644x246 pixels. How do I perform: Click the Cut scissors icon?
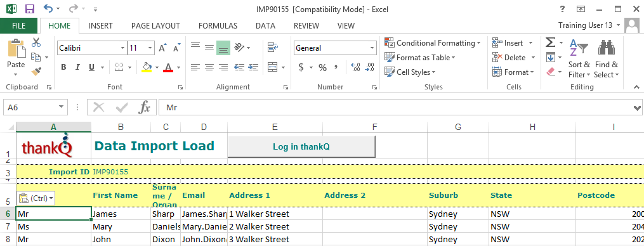tap(36, 42)
